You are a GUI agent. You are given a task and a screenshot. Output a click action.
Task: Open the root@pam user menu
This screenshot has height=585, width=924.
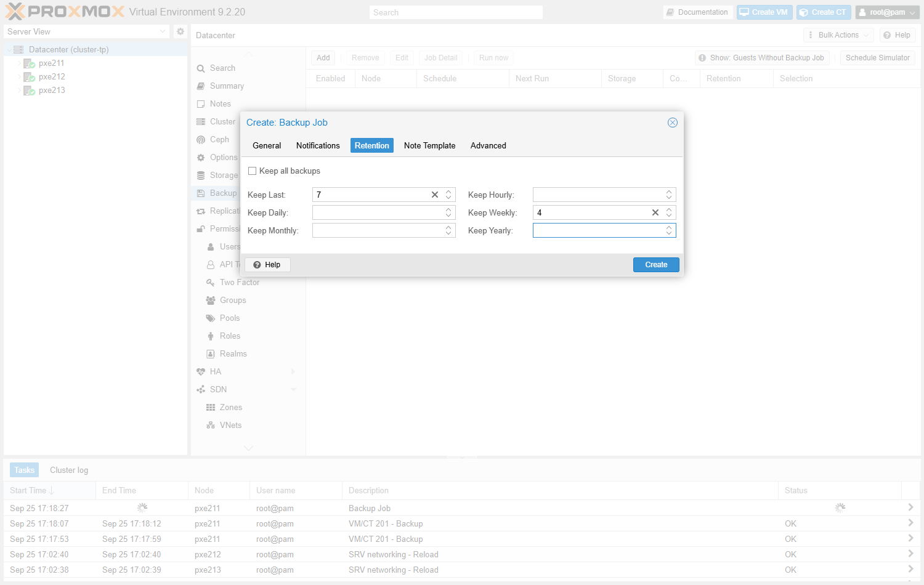[x=888, y=12]
